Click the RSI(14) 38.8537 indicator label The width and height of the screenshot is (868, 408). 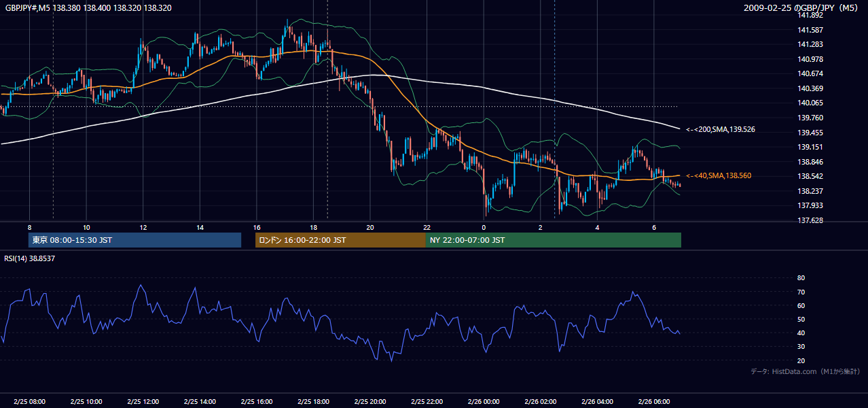coord(29,258)
